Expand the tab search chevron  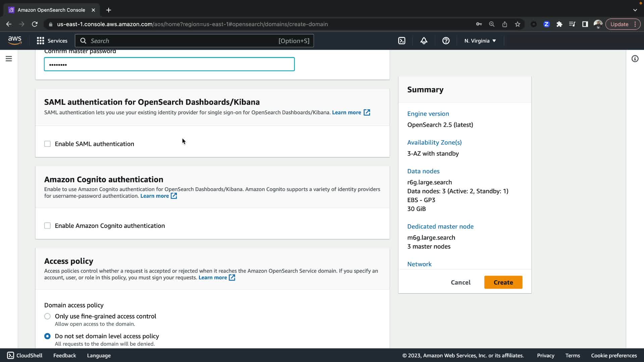[x=635, y=10]
